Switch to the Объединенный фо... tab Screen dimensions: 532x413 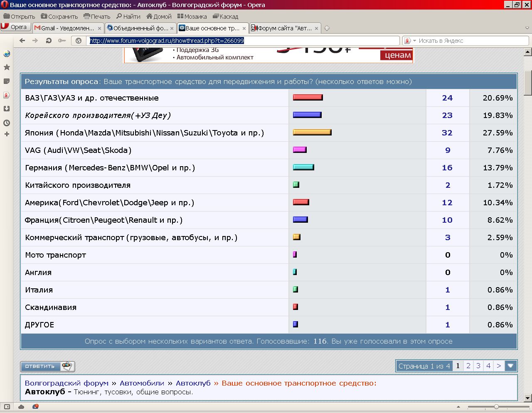point(140,28)
